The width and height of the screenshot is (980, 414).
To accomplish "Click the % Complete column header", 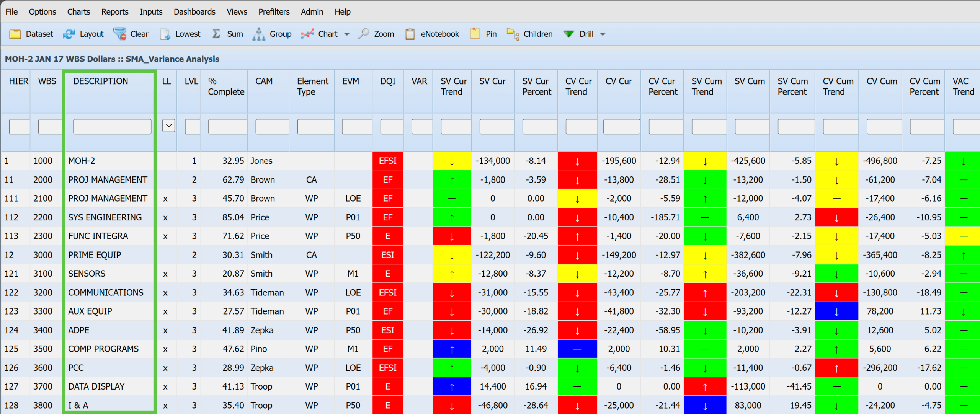I will [x=226, y=86].
